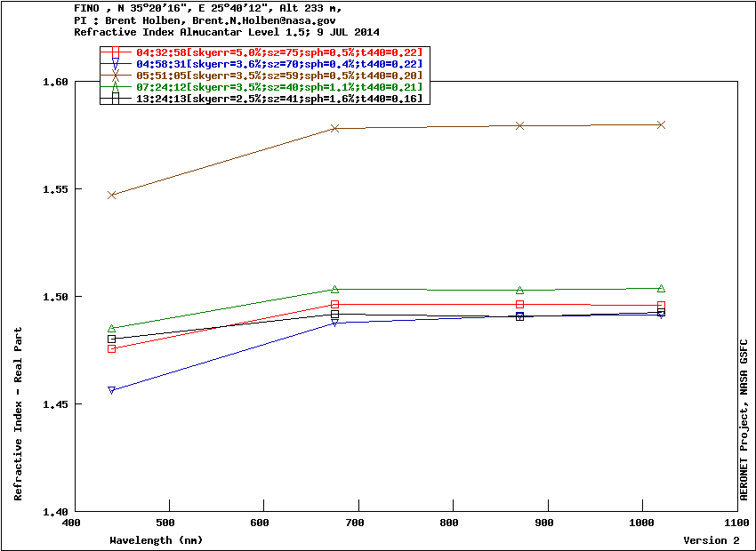Click the Wavelength (nm) axis title
The height and width of the screenshot is (551, 756).
(156, 540)
